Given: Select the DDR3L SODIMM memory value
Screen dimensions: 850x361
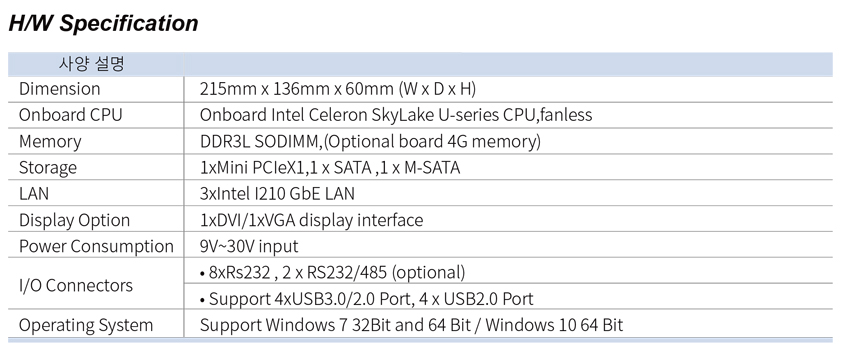Looking at the screenshot, I should tap(370, 141).
